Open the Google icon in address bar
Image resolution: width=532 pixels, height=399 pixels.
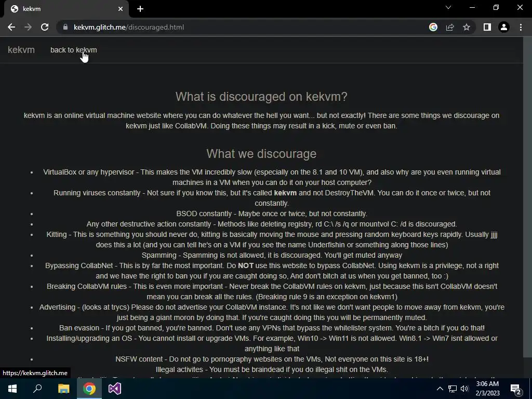click(x=433, y=27)
